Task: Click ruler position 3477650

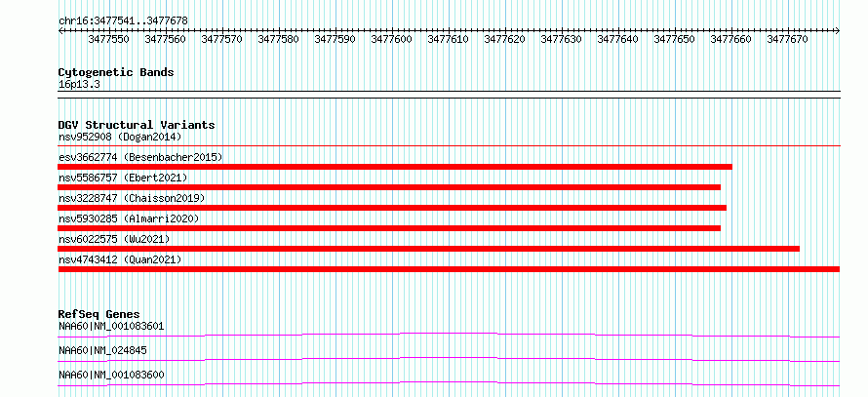Action: 674,39
